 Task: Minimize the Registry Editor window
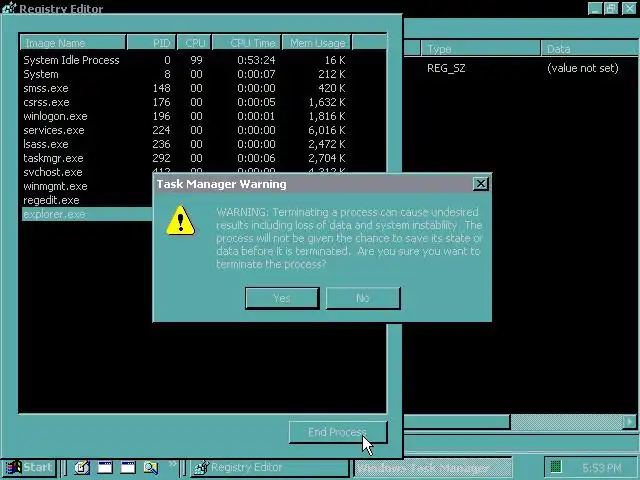click(x=595, y=9)
